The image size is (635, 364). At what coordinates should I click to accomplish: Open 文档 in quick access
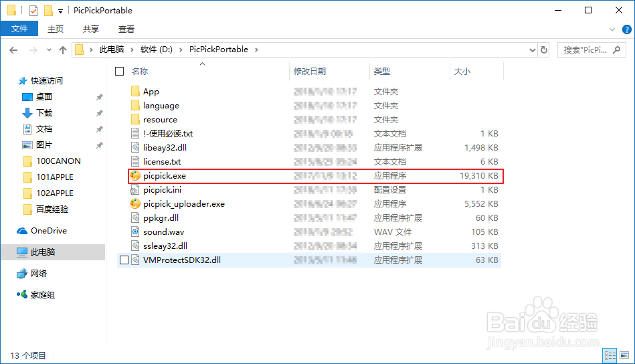pos(37,128)
